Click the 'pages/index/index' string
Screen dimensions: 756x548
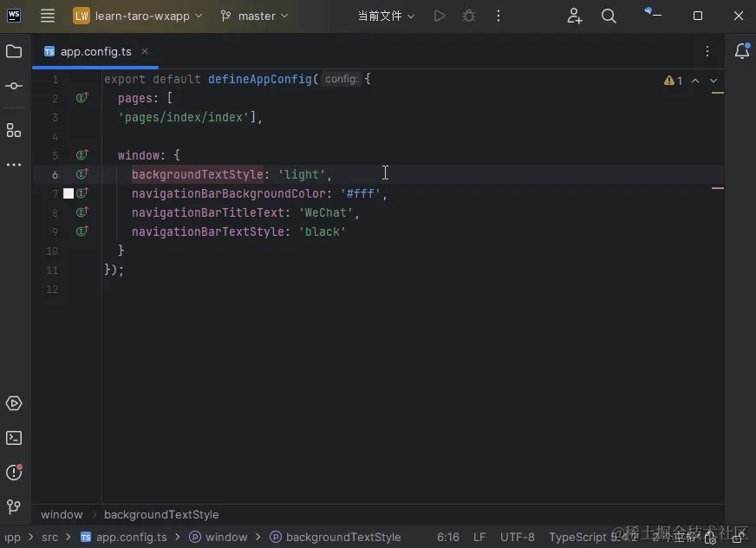183,117
